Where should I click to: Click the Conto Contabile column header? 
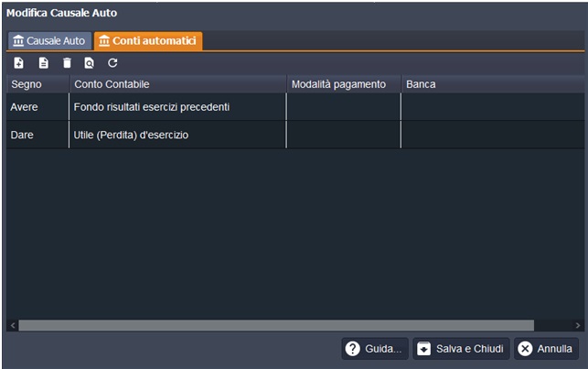(x=177, y=84)
